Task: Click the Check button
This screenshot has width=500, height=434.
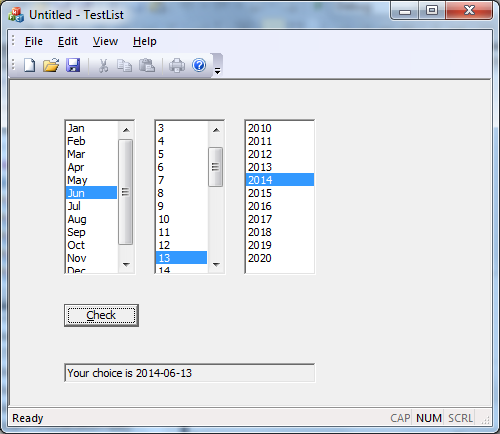Action: [101, 315]
